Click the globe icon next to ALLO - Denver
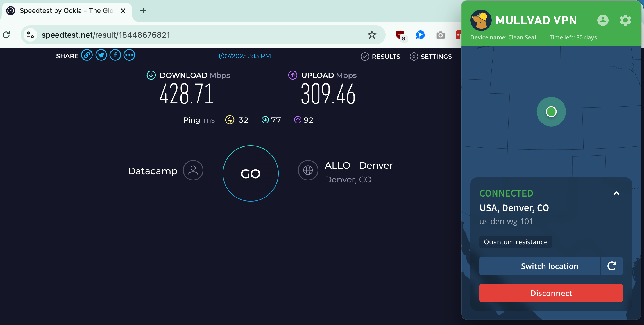This screenshot has width=644, height=325. point(308,170)
